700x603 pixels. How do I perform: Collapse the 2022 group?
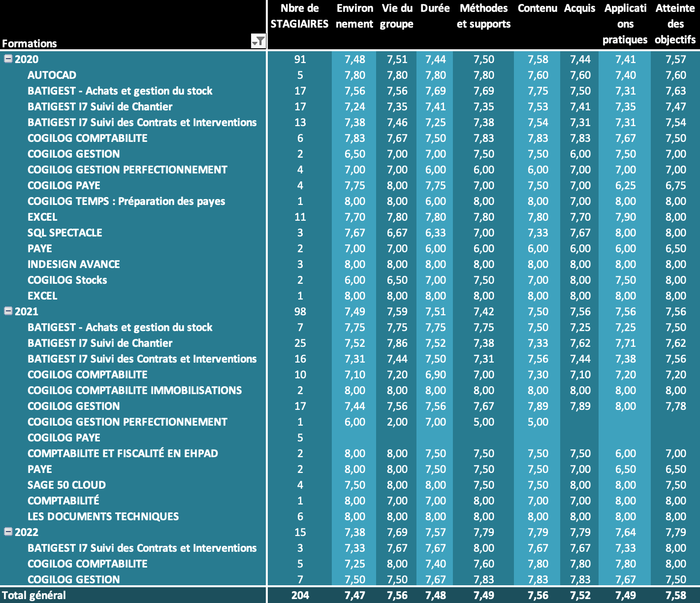pos(8,532)
